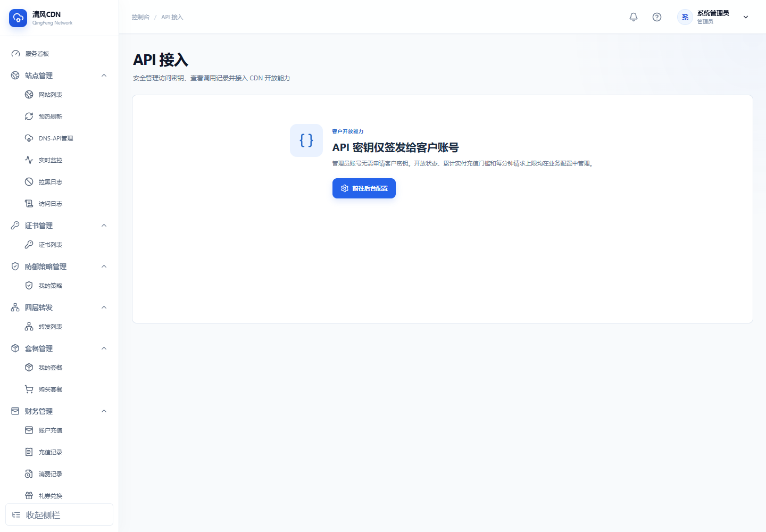The width and height of the screenshot is (766, 532).
Task: Collapse the 四层转发 section chevron
Action: [x=104, y=307]
